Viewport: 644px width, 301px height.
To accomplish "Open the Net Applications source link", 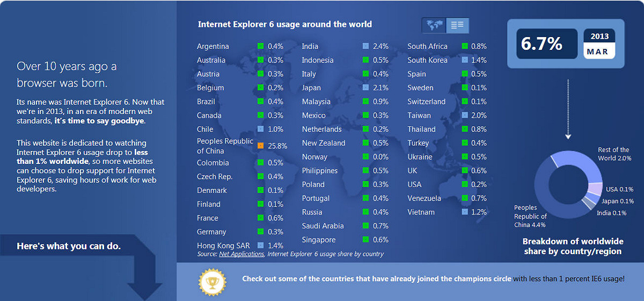I will tap(241, 254).
